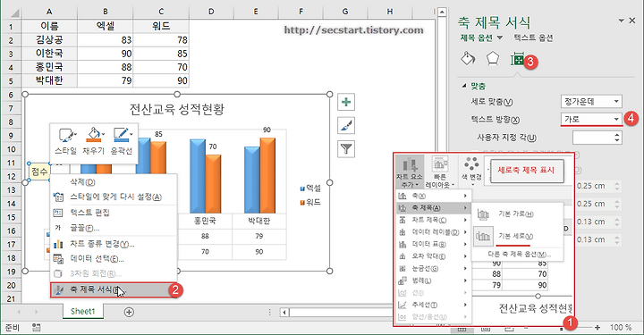Image resolution: width=644 pixels, height=335 pixels.
Task: Open the Effects pentagon tab in format pane
Action: tap(493, 59)
